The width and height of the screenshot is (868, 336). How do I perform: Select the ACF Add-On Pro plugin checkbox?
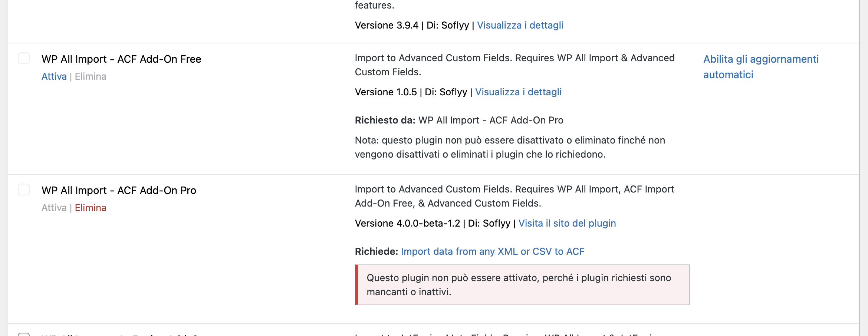pyautogui.click(x=24, y=190)
